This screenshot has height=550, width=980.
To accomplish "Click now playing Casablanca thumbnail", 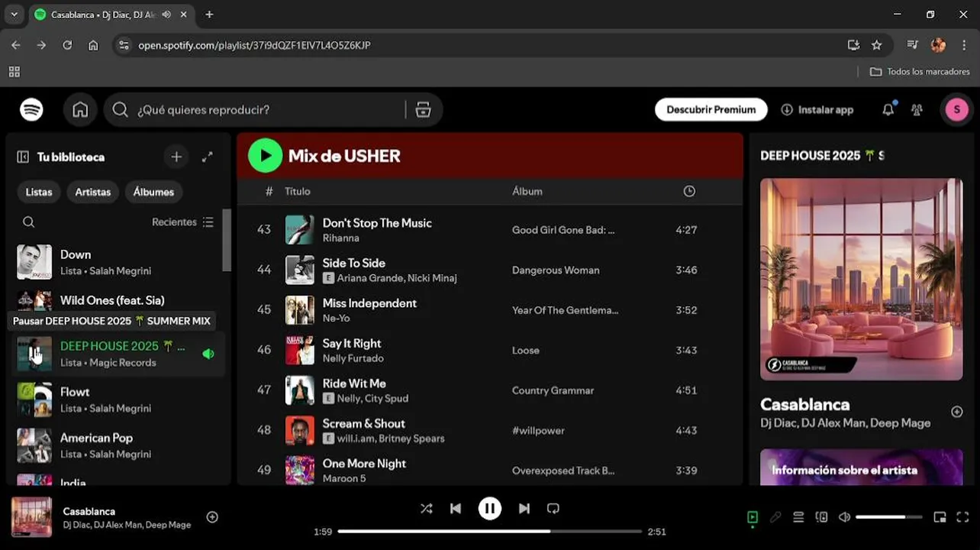I will (31, 517).
